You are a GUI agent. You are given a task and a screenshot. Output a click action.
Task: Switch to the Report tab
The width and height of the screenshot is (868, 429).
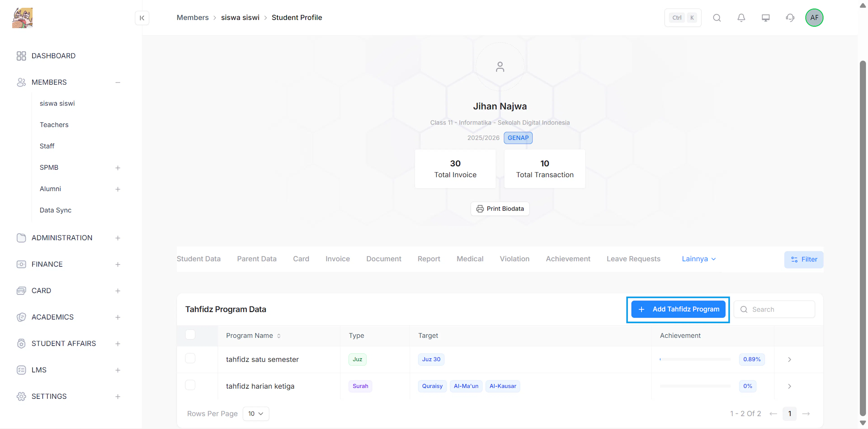tap(429, 259)
